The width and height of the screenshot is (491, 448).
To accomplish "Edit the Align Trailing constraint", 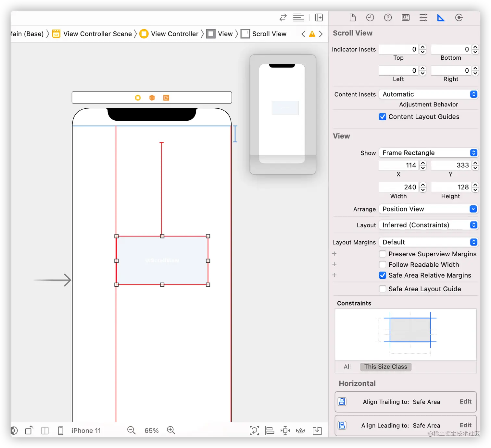I will tap(465, 402).
